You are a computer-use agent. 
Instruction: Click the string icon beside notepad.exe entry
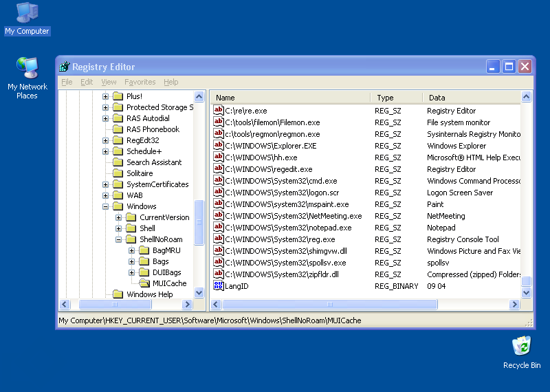[x=218, y=228]
